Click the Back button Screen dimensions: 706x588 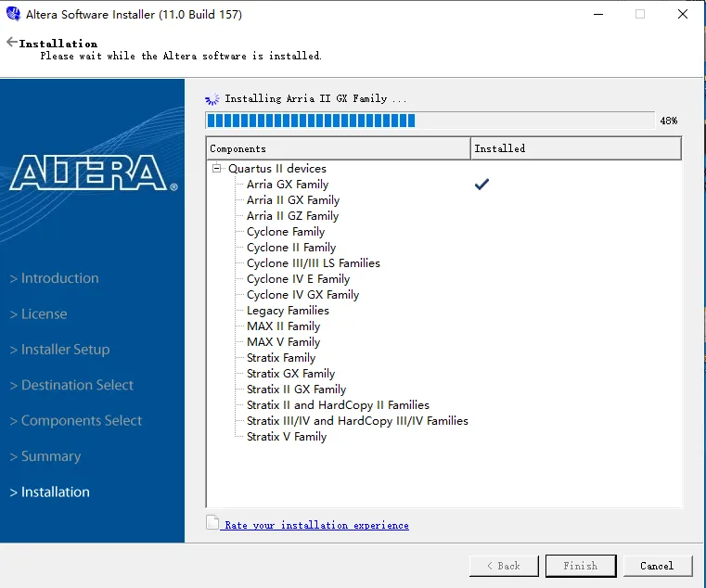(504, 566)
